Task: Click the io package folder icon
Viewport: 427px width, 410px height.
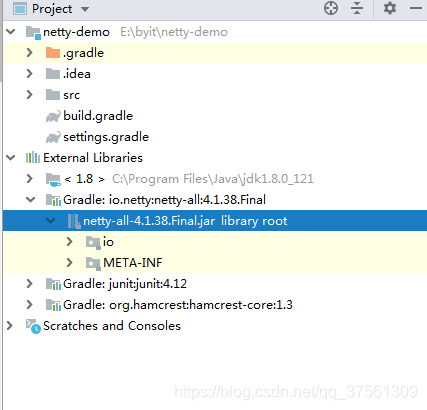Action: pos(93,242)
